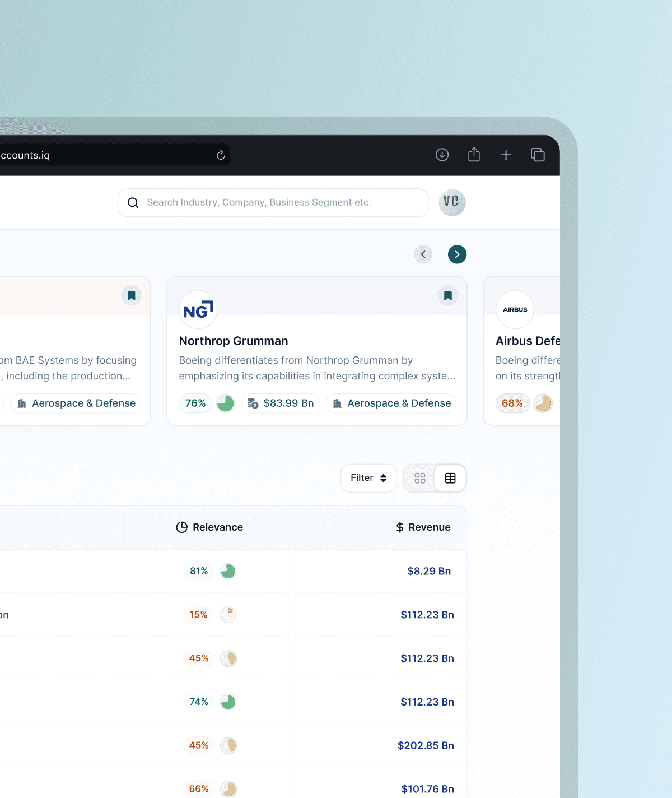Select BAE Systems card Aerospace & Defense tag
The image size is (672, 798).
point(76,403)
